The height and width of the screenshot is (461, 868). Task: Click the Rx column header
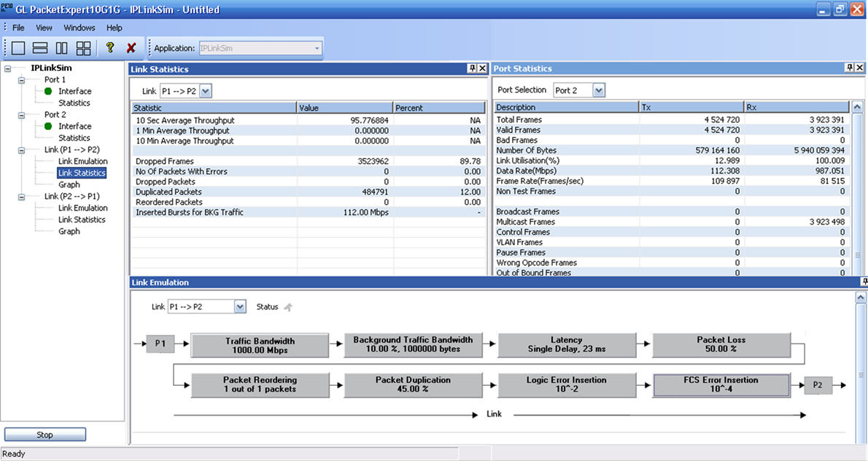click(x=796, y=107)
